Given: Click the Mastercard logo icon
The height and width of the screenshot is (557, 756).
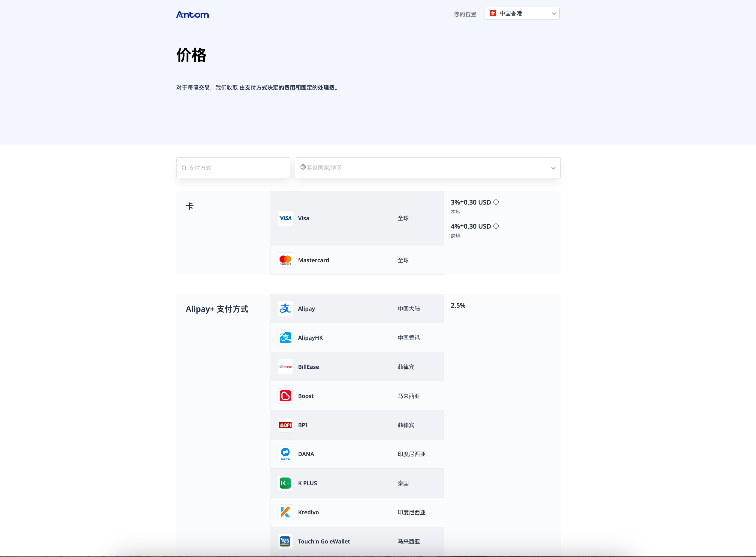Looking at the screenshot, I should pyautogui.click(x=285, y=260).
